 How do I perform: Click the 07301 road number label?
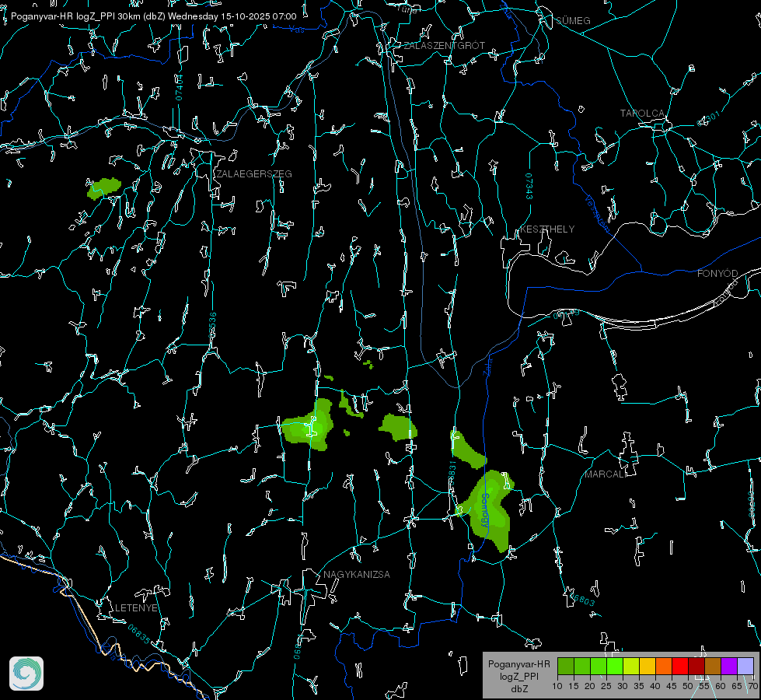pos(708,119)
